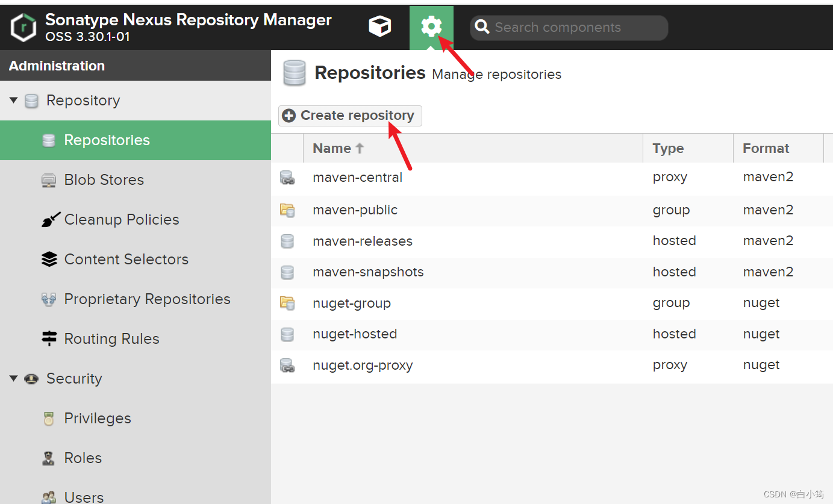Click the maven-snapshots hosted database icon

click(287, 272)
